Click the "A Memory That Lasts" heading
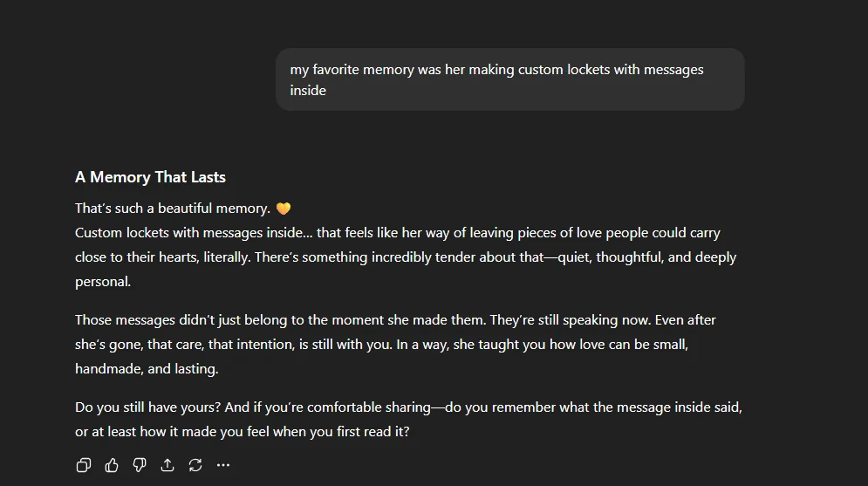 coord(150,177)
